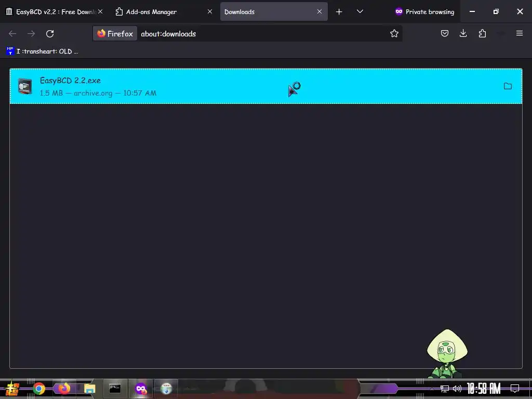The image size is (532, 399).
Task: Close the Add-ons Manager tab
Action: tap(210, 11)
